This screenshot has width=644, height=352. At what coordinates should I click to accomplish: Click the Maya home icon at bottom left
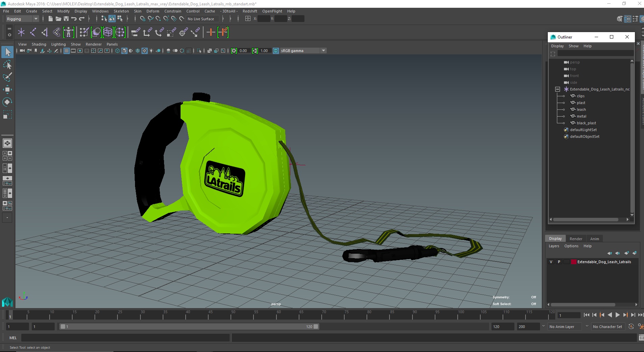coord(7,302)
